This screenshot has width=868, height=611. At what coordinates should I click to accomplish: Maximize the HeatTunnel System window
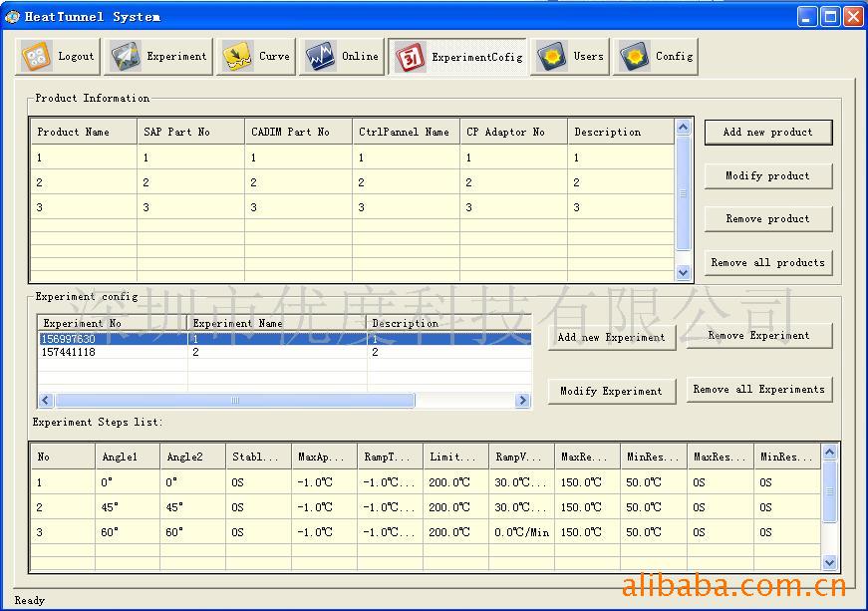point(830,17)
